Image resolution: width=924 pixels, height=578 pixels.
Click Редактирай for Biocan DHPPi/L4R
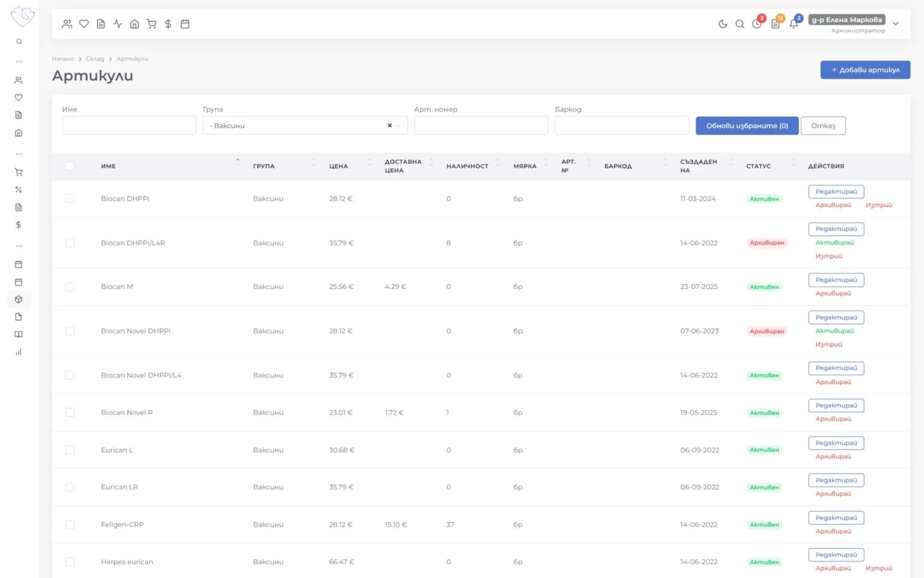836,229
